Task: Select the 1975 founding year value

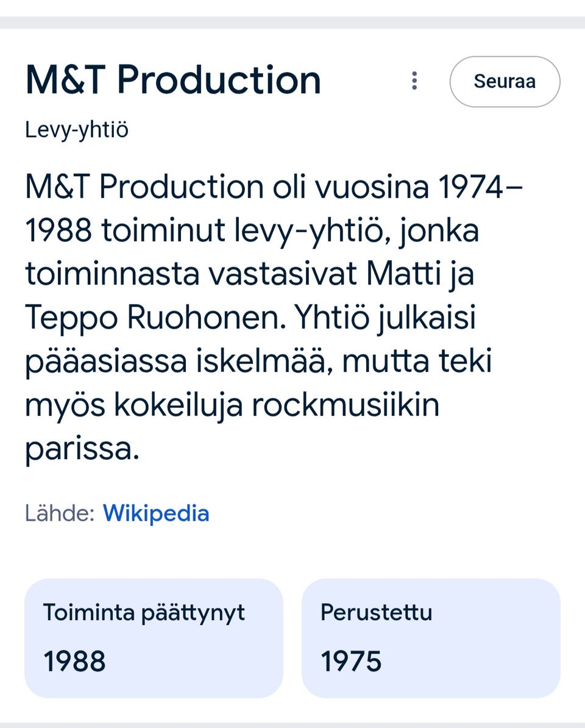Action: coord(351,662)
